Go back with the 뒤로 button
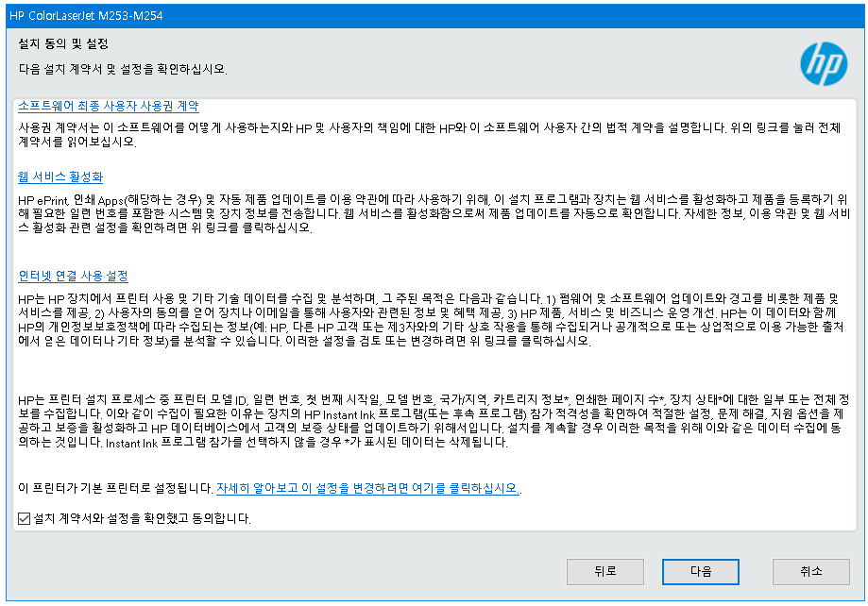Viewport: 868px width, 606px height. click(x=605, y=571)
